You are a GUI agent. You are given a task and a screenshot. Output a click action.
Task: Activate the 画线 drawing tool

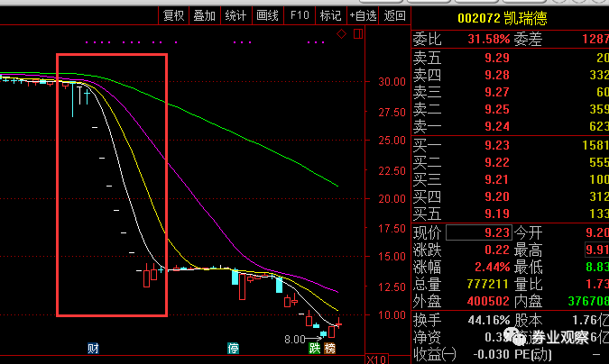tap(268, 15)
